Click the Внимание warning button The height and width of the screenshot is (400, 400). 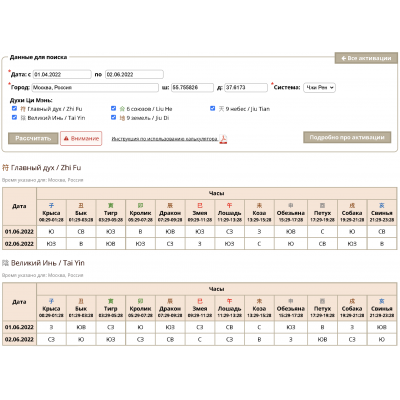click(81, 138)
